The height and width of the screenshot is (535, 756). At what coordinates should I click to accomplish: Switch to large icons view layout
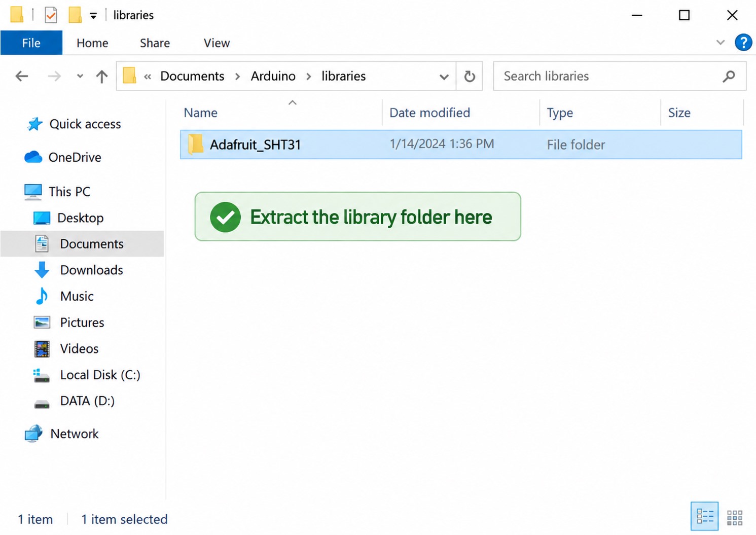735,518
